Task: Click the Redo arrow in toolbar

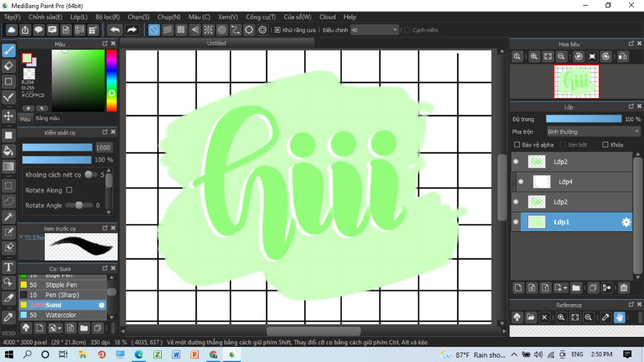Action: [x=131, y=30]
